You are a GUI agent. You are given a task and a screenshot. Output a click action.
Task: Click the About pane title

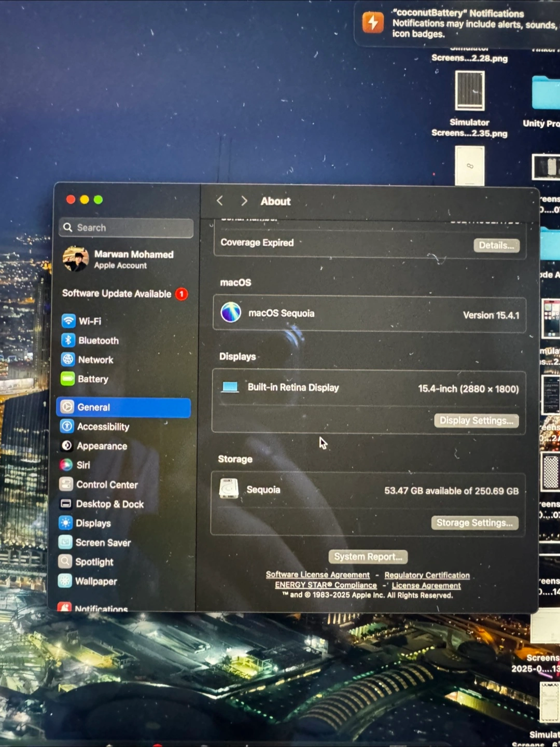(x=275, y=201)
